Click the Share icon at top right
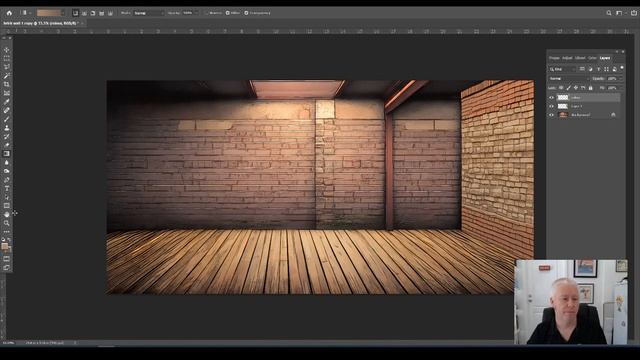The height and width of the screenshot is (360, 640). click(633, 13)
